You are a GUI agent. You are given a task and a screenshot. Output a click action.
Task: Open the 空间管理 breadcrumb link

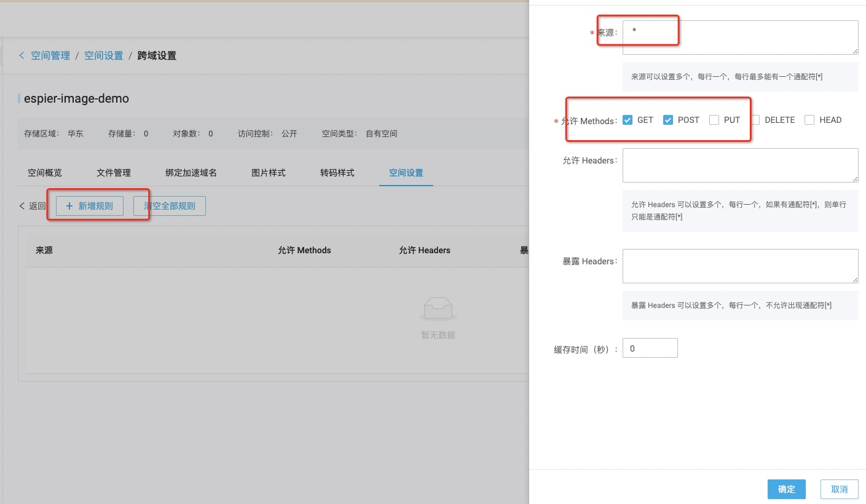pyautogui.click(x=50, y=56)
